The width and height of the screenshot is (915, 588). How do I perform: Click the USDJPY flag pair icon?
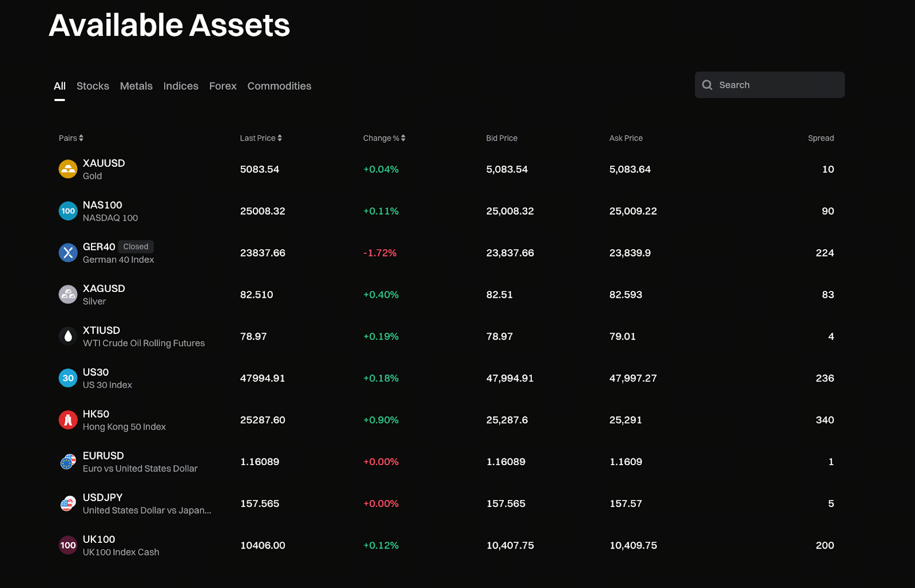pyautogui.click(x=68, y=503)
